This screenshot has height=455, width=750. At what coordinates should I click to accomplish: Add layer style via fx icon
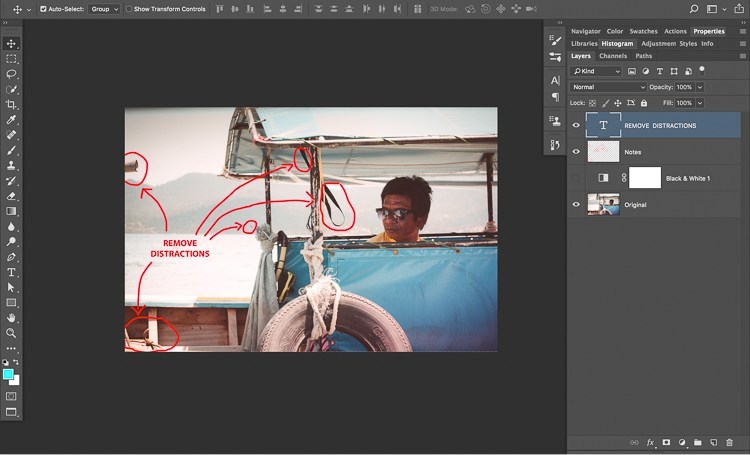pos(650,443)
